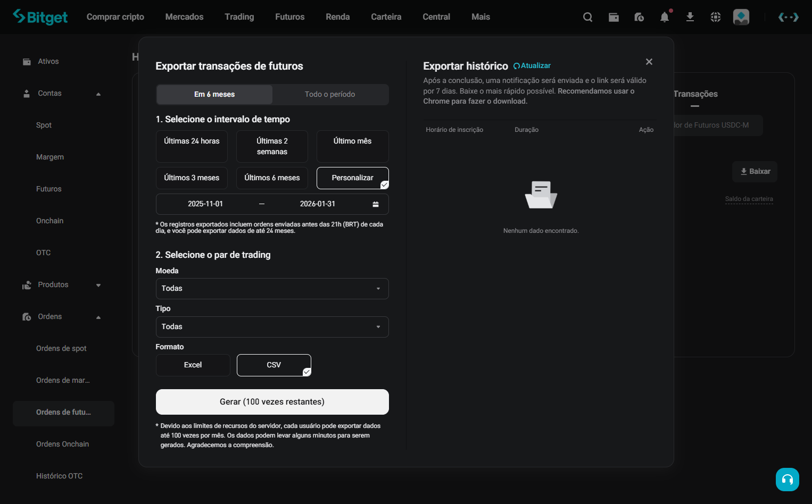Open the wallet icon in header

[x=614, y=17]
